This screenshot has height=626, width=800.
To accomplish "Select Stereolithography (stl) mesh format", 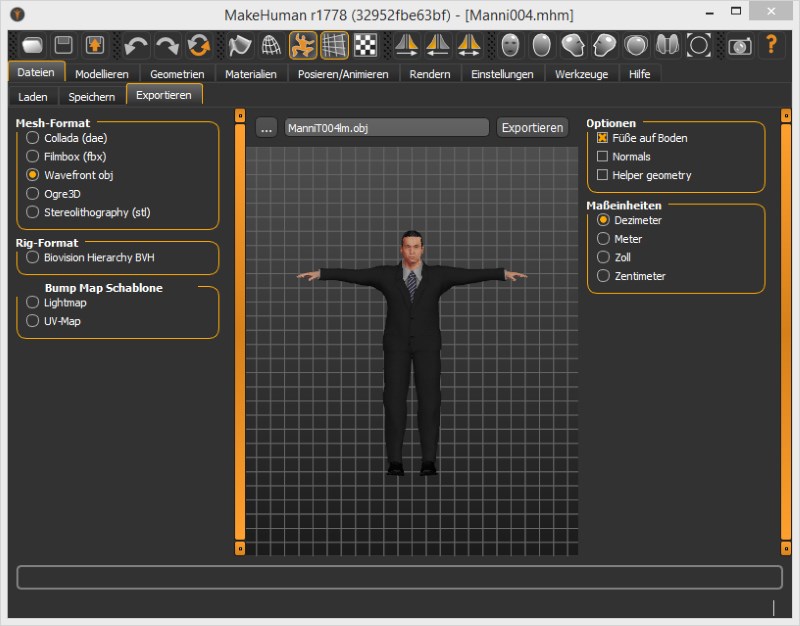I will 88,212.
